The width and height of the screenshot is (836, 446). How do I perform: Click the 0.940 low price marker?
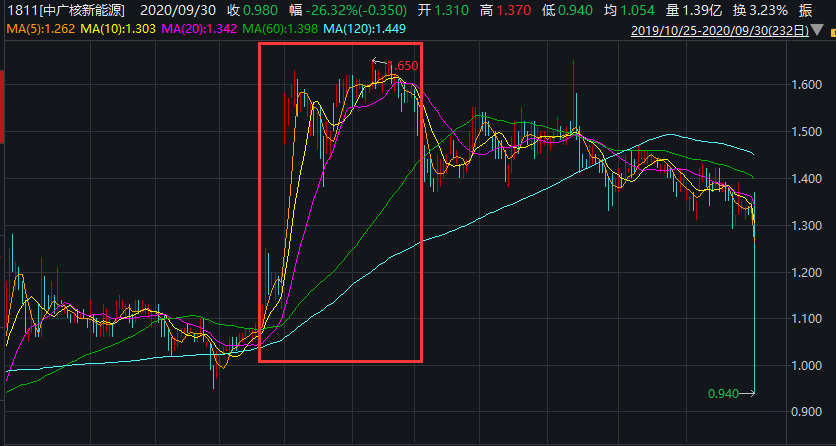[722, 394]
